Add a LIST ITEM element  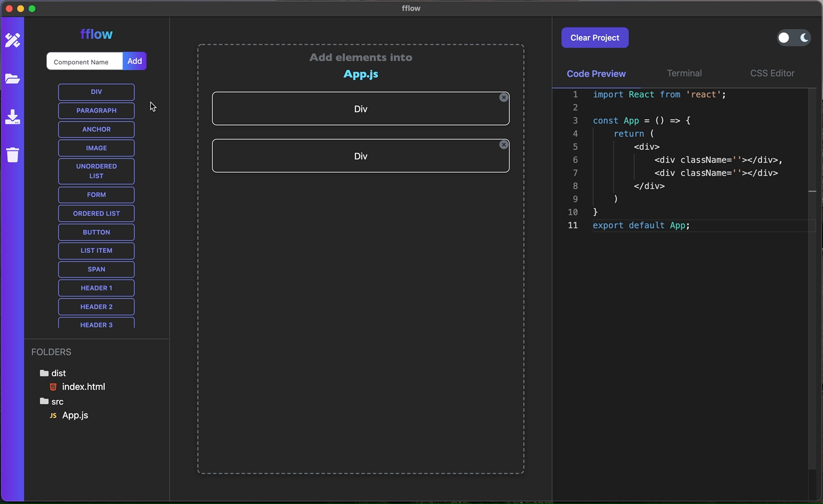pos(96,251)
